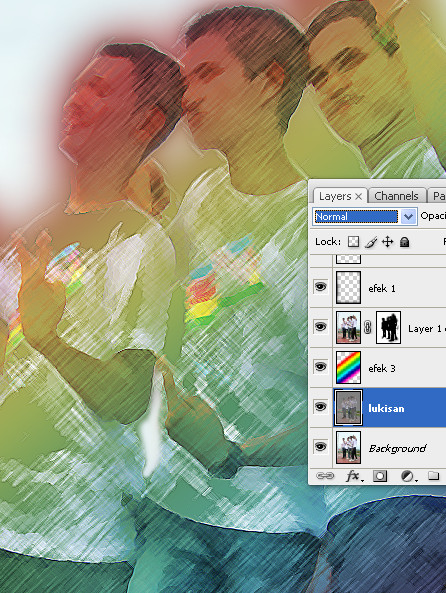Switch to the Channels tab
446x593 pixels.
[x=396, y=196]
